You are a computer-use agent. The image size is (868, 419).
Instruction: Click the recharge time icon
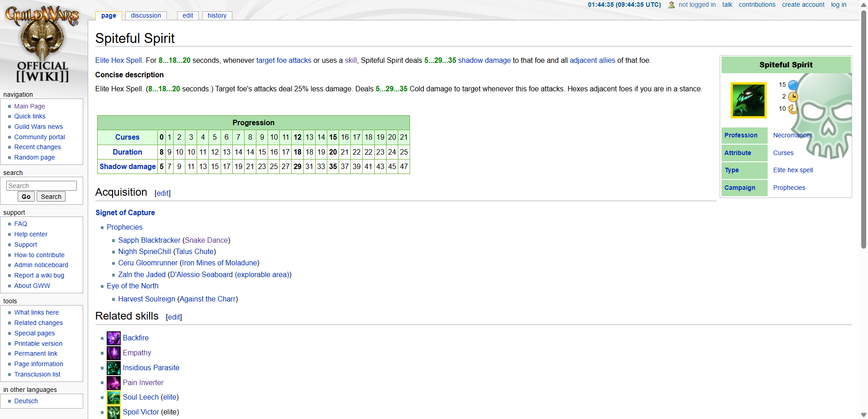793,109
